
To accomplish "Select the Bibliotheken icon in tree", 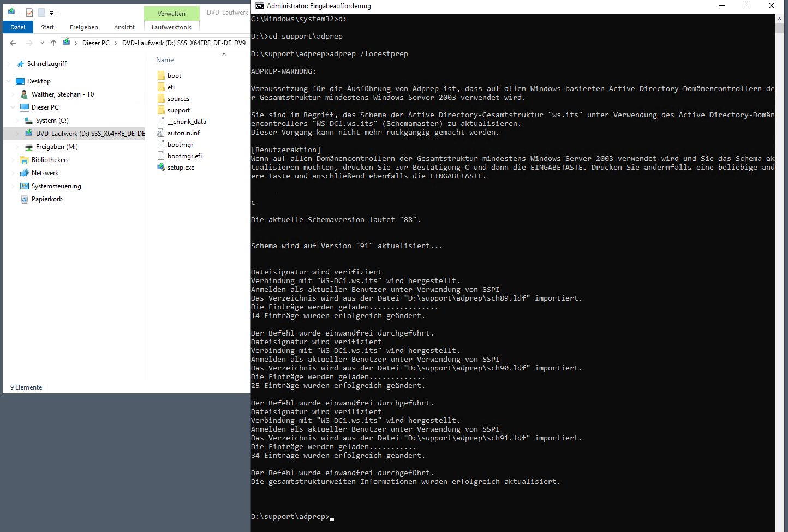I will [25, 160].
